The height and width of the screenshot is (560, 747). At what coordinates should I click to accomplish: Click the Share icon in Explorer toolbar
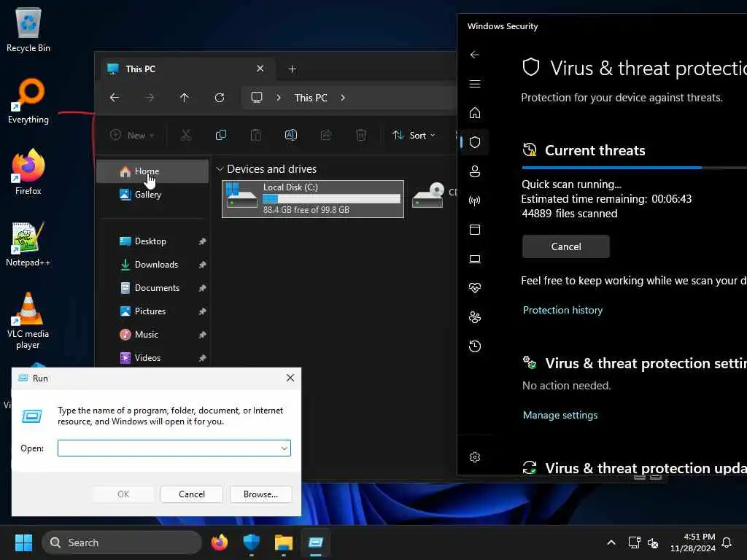[x=326, y=135]
